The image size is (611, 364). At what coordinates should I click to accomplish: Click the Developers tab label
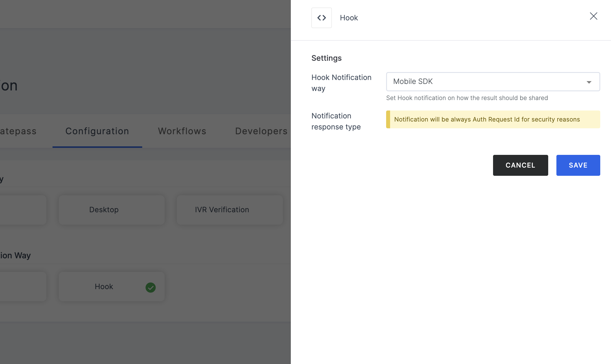coord(261,131)
